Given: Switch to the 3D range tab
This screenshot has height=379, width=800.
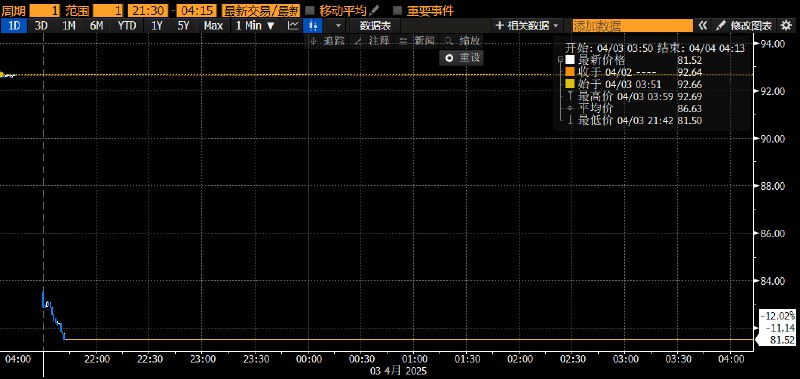Looking at the screenshot, I should (41, 26).
